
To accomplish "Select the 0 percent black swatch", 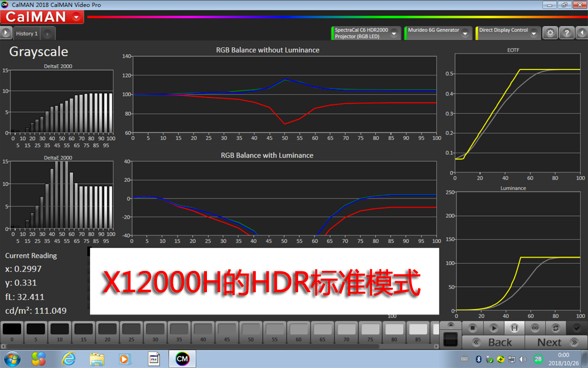I will click(12, 330).
